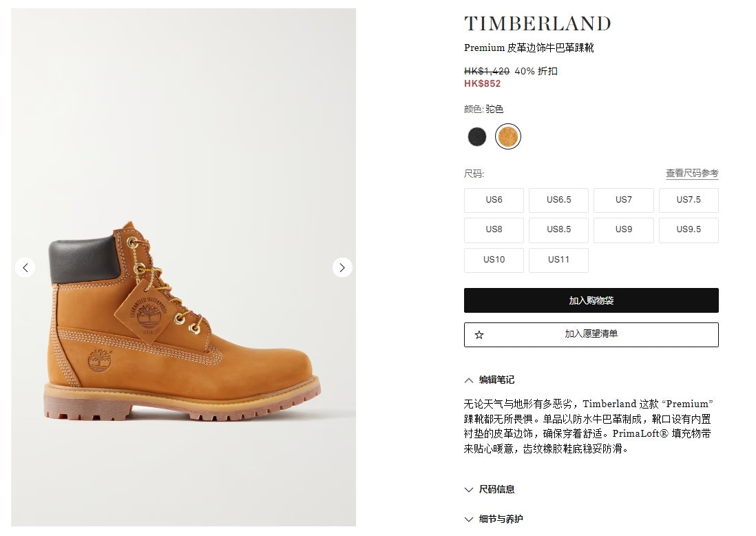756x536 pixels.
Task: Select size US10 option
Action: pos(494,260)
